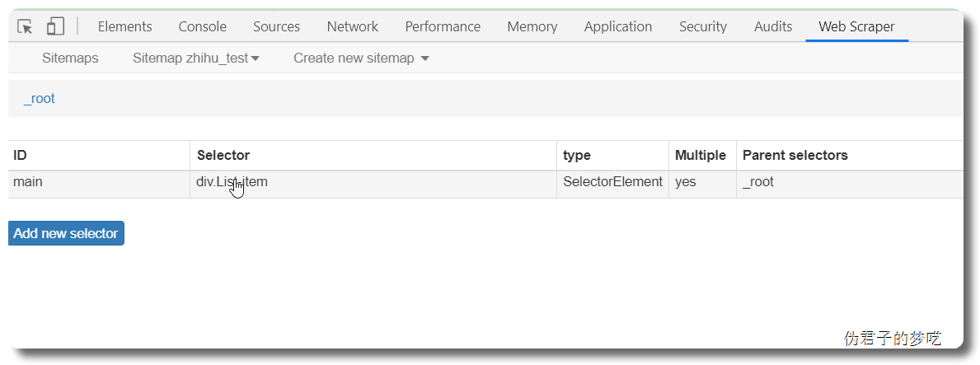Switch to the Console tab

[x=203, y=26]
